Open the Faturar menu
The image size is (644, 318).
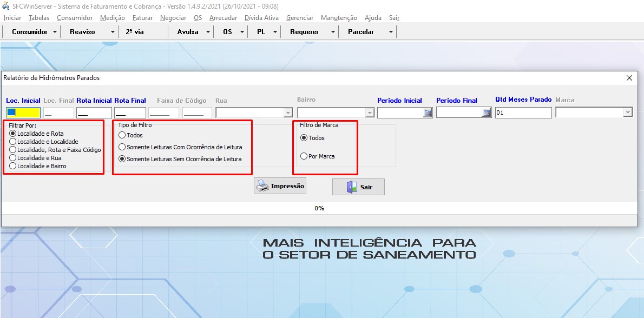point(142,18)
